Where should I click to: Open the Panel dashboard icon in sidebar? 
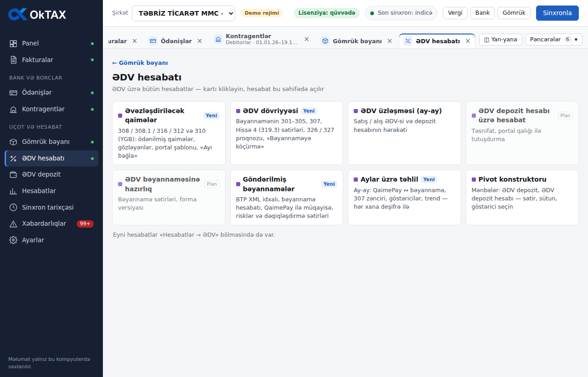(x=13, y=44)
